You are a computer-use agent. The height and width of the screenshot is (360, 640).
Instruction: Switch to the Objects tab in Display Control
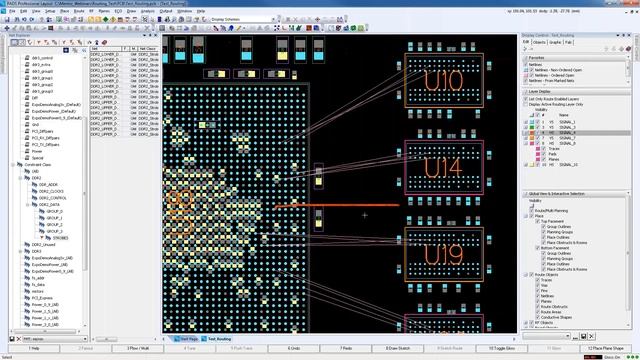click(539, 42)
